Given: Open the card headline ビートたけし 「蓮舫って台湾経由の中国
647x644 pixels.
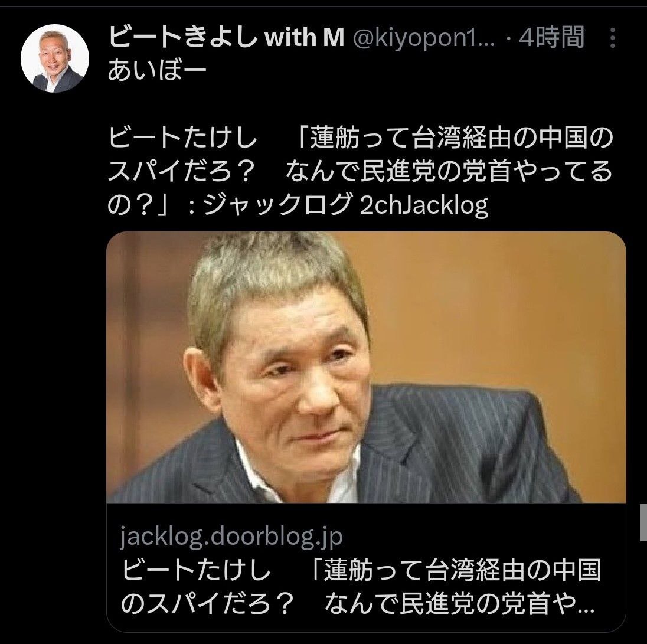Looking at the screenshot, I should tap(361, 570).
